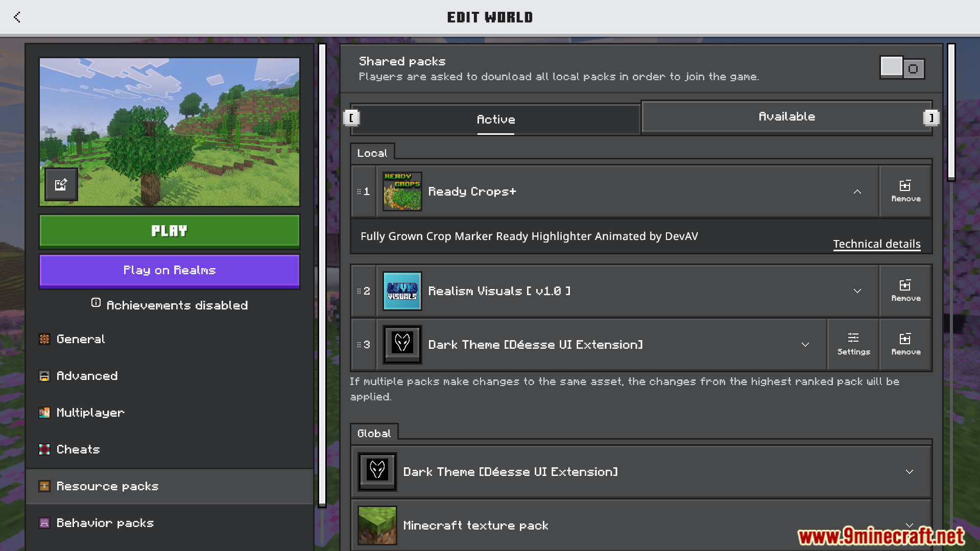The image size is (980, 551).
Task: Remove the local Dark Theme pack
Action: 906,345
